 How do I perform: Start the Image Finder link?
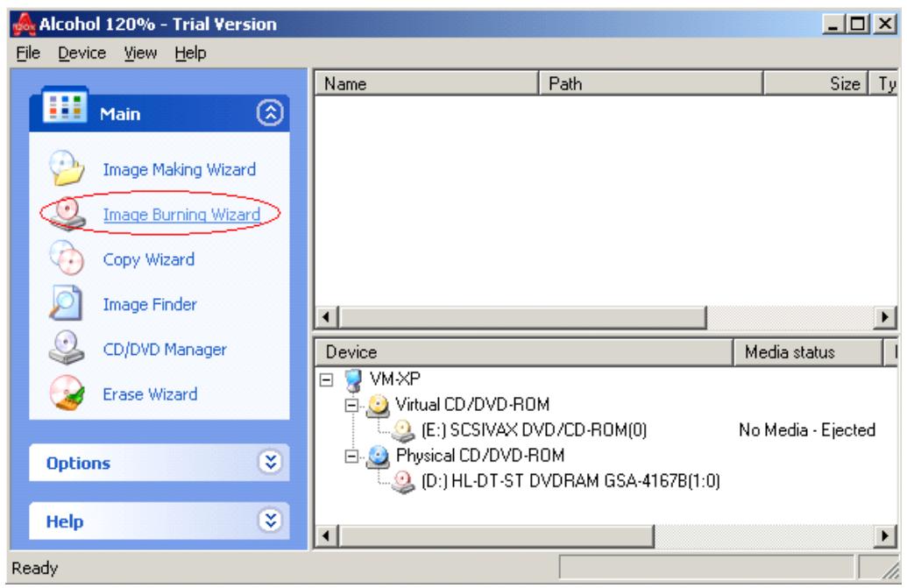tap(150, 304)
